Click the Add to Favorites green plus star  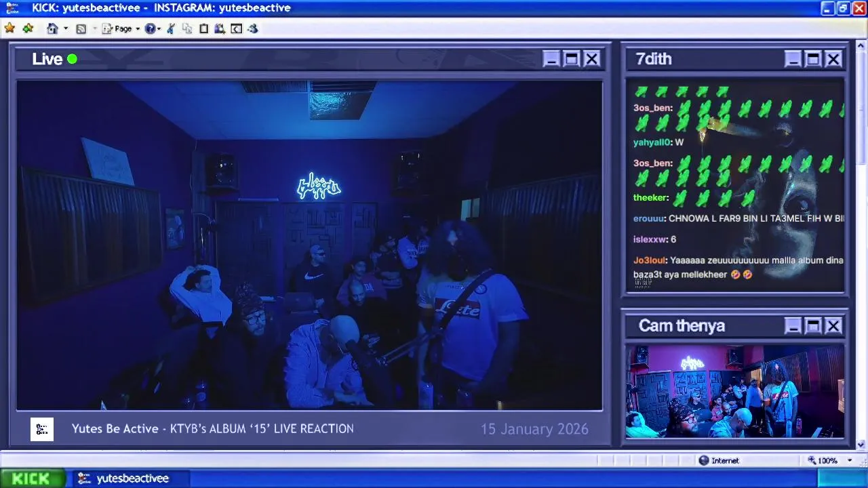pos(27,28)
